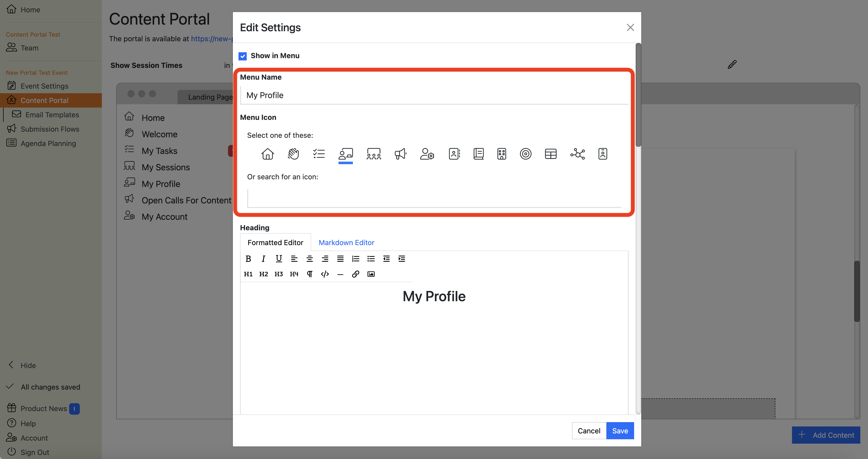This screenshot has height=459, width=868.
Task: Insert an image
Action: pos(371,274)
